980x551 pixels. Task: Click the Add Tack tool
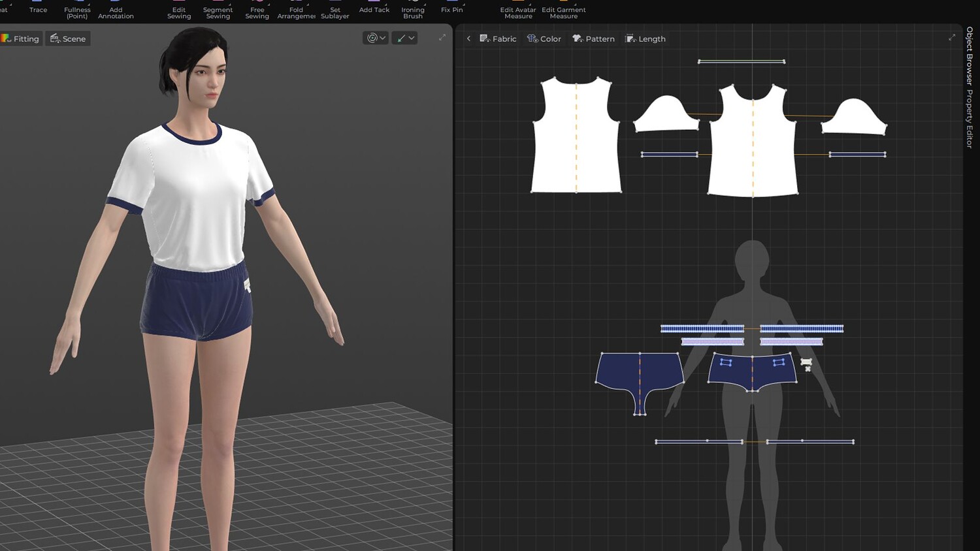point(374,10)
